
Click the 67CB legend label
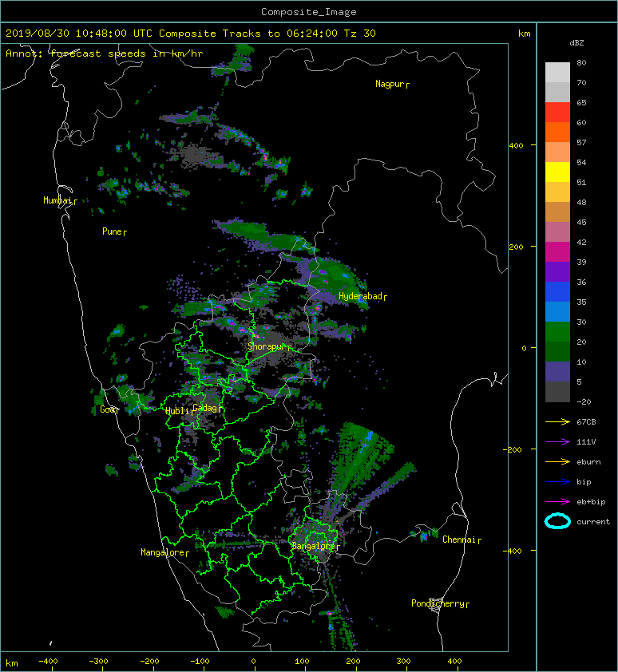[586, 421]
